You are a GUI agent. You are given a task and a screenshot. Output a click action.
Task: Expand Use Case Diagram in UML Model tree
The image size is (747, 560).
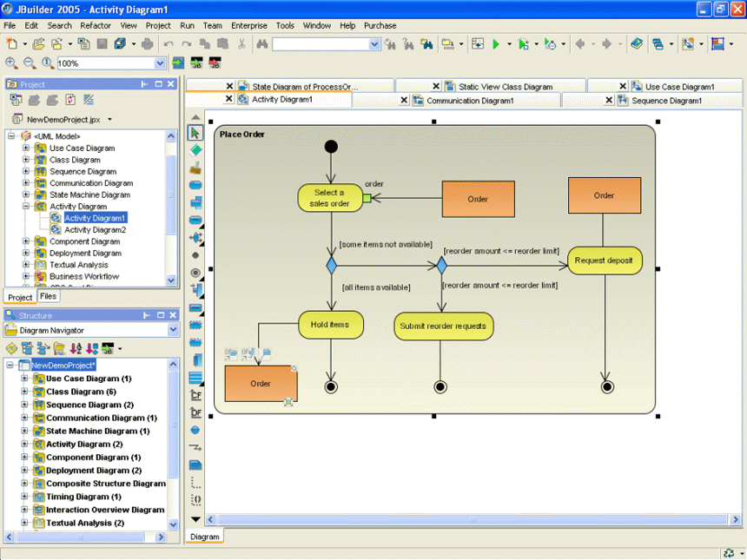[26, 148]
